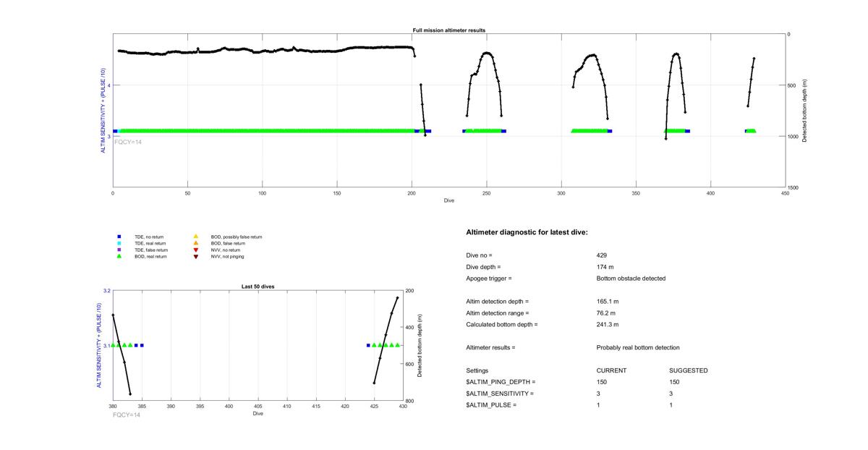Click the 'Probably real bottom detection' result
Viewport: 868px width, 450px height.
(638, 348)
